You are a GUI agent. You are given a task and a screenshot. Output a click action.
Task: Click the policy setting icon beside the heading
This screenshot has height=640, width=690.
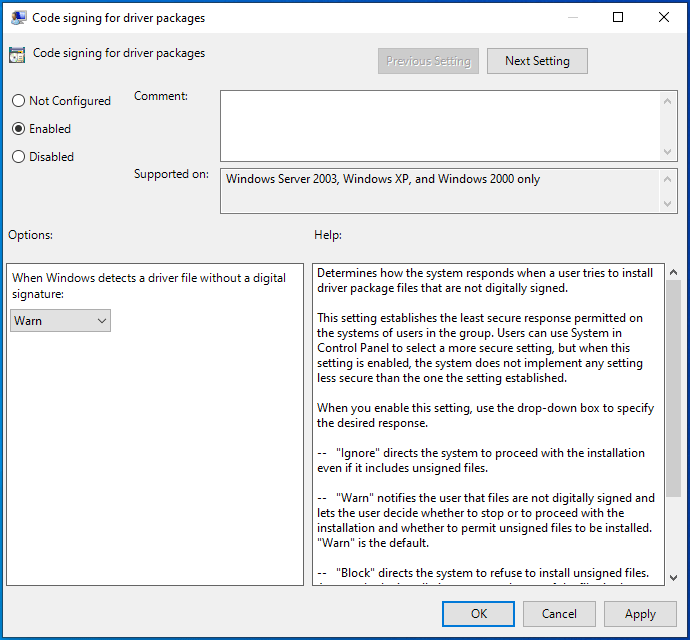tap(17, 55)
